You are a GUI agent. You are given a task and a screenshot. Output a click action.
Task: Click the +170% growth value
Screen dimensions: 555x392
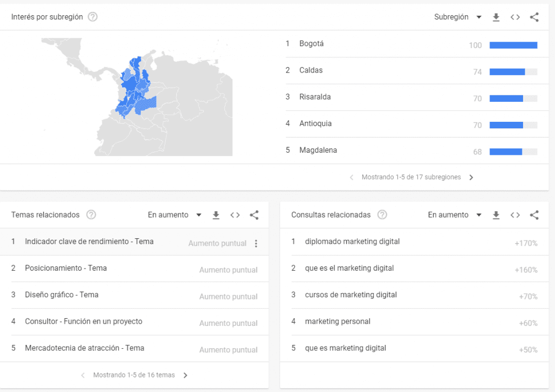click(x=526, y=244)
